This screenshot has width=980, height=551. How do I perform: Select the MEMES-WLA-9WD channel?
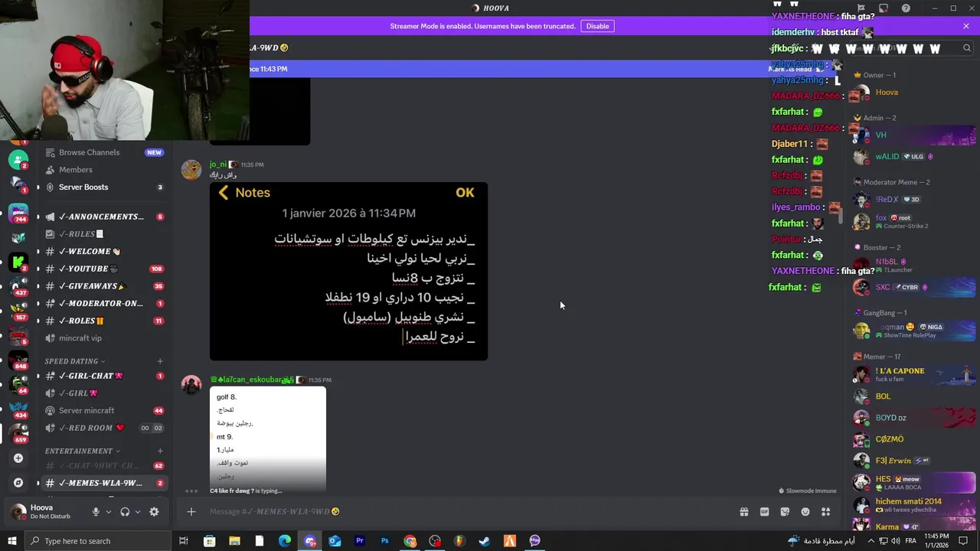[104, 483]
